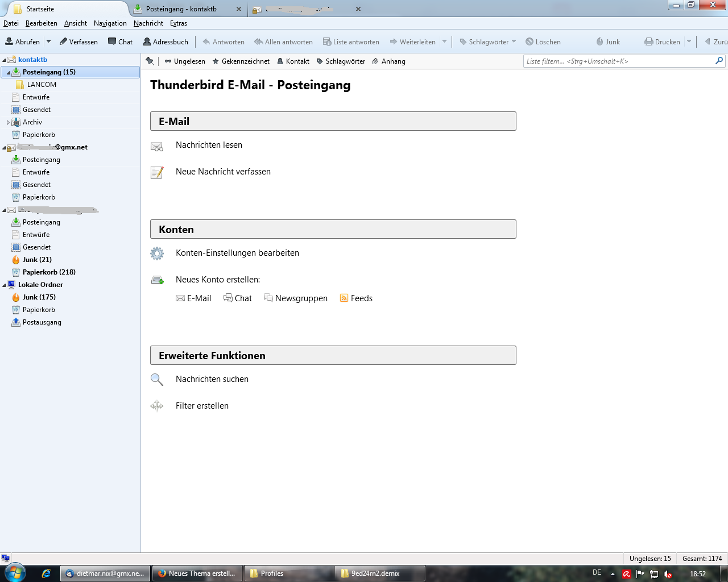Screen dimensions: 728x582
Task: Open Internet Explorer from taskbar
Action: [x=46, y=573]
